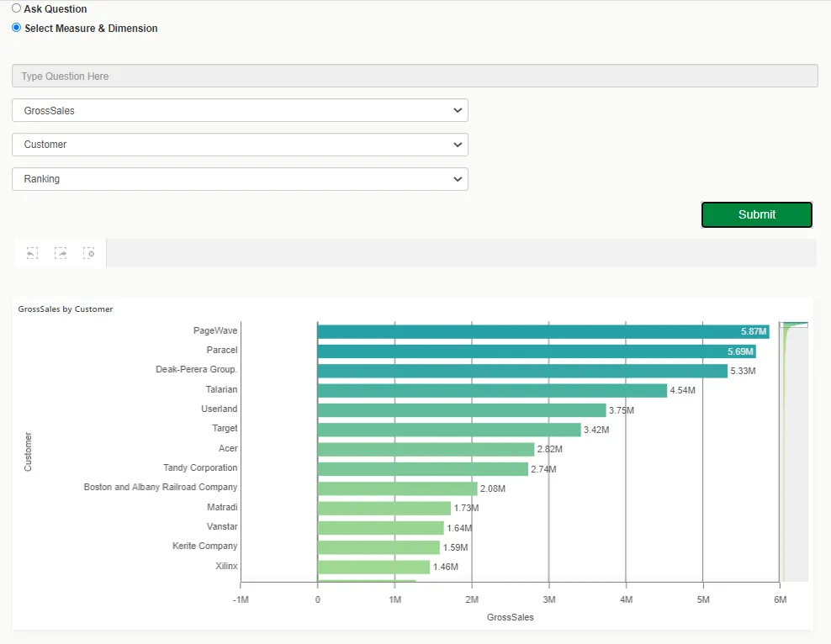Viewport: 831px width, 644px height.
Task: Select the PageWave bar at the top
Action: 538,331
